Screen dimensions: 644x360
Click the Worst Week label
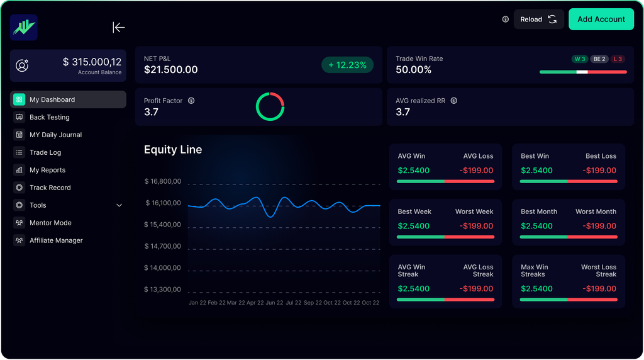pos(474,211)
